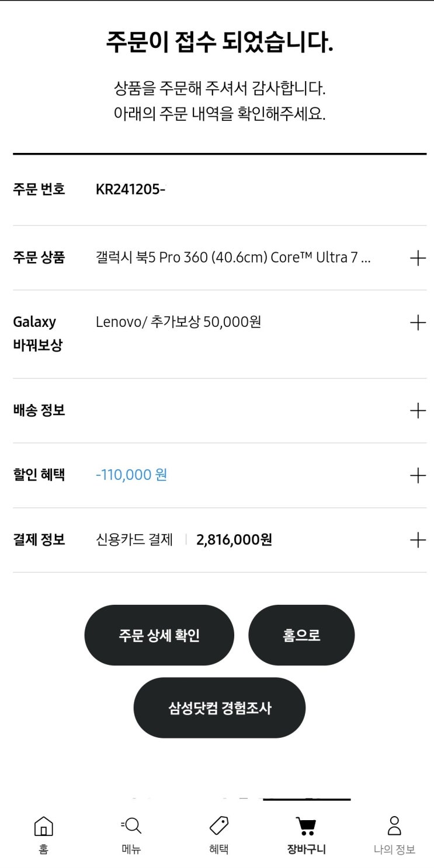Tap the benefits tag icon
Screen dimensions: 434x868
click(x=219, y=826)
